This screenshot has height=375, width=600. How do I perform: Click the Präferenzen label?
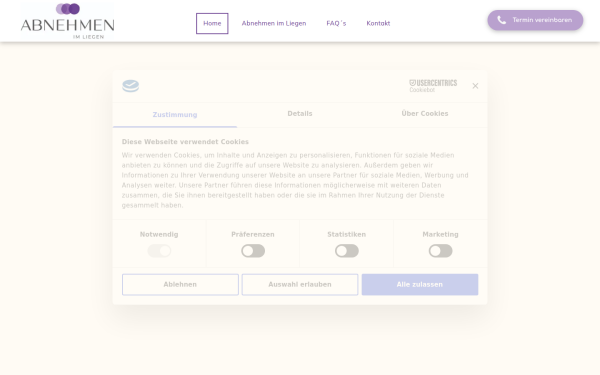click(253, 234)
